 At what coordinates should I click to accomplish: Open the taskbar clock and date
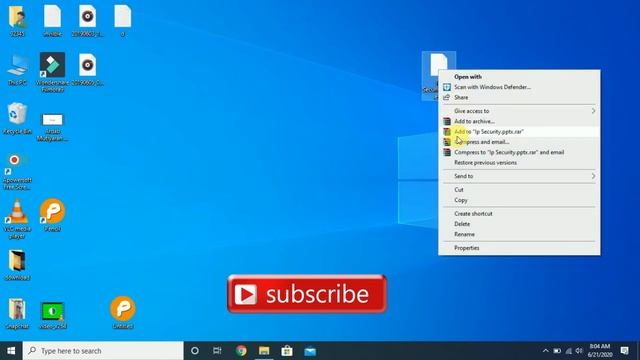(600, 351)
